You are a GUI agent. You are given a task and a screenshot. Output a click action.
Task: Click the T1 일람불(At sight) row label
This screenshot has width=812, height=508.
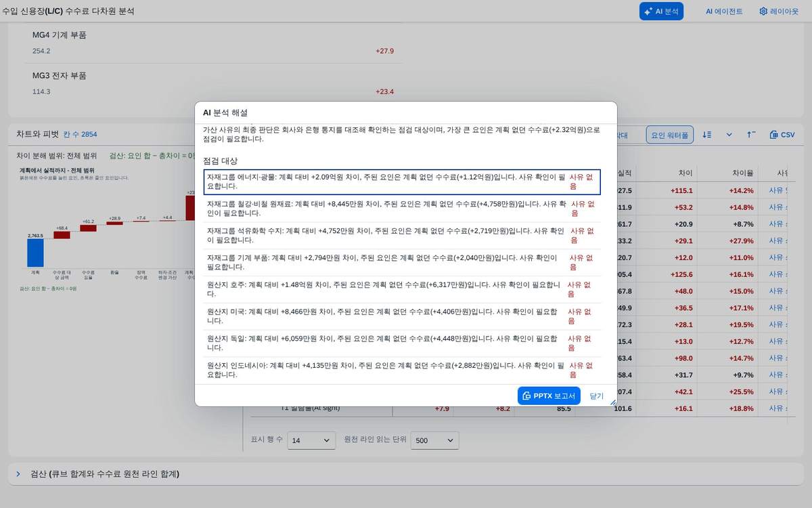pyautogui.click(x=310, y=408)
